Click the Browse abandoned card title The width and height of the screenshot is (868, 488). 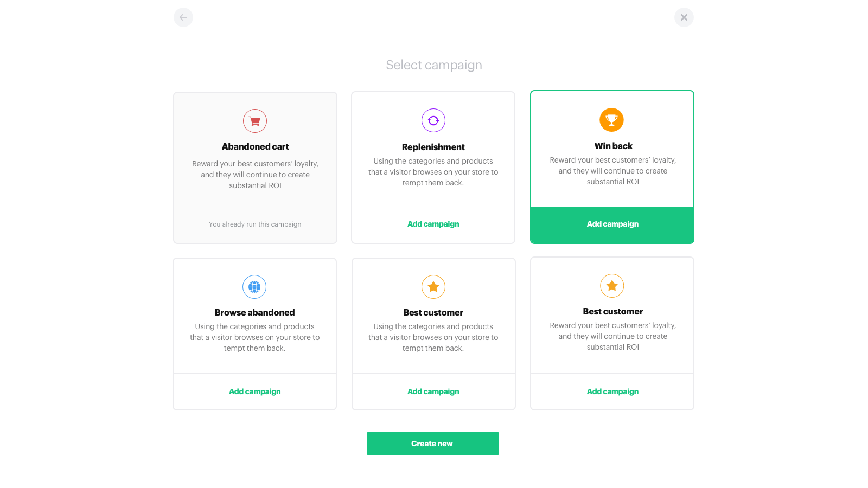click(x=254, y=312)
